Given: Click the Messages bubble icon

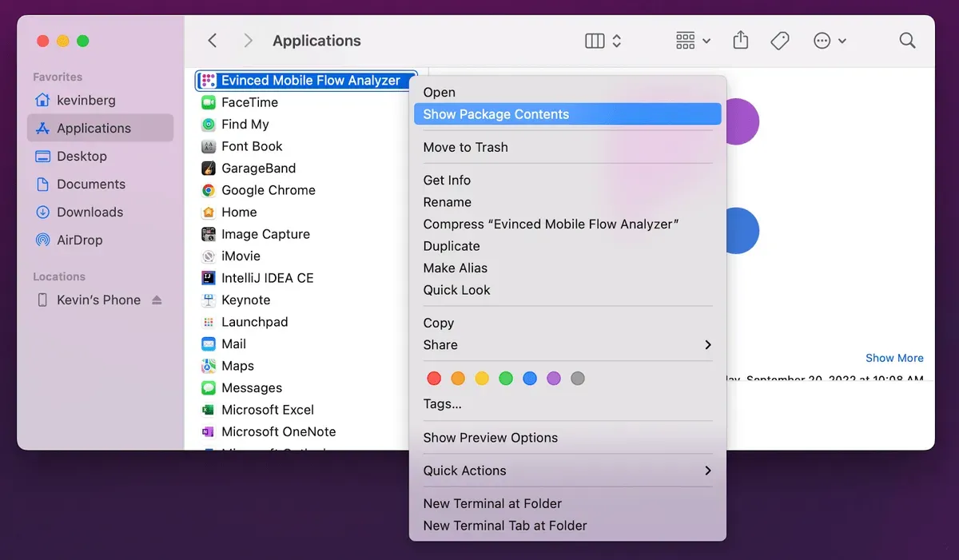Looking at the screenshot, I should [x=208, y=388].
